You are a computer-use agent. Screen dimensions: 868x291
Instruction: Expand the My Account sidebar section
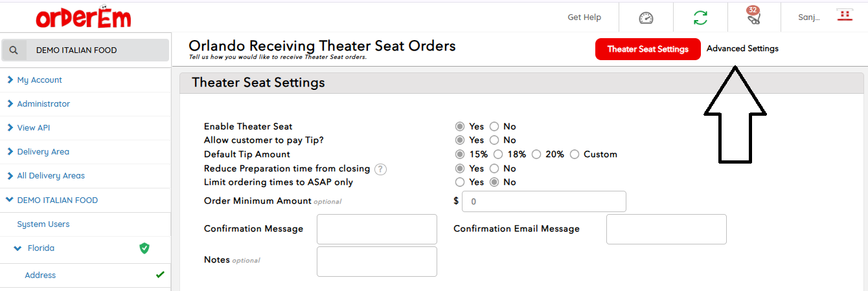tap(39, 80)
